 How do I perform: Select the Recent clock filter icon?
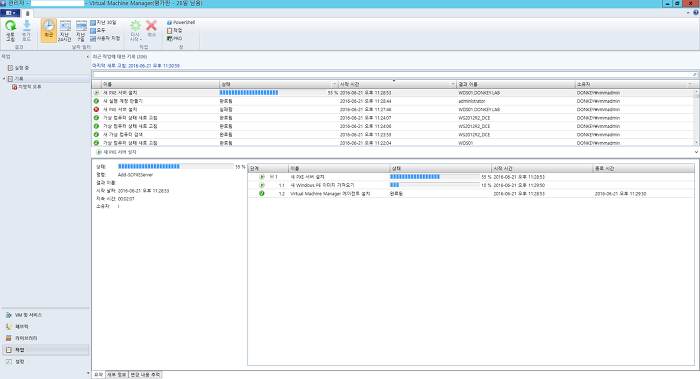point(49,26)
